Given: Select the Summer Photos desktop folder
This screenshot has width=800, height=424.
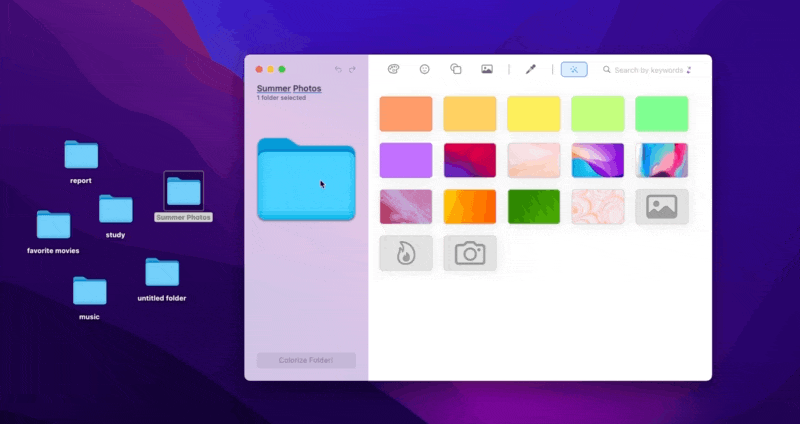Looking at the screenshot, I should point(184,191).
